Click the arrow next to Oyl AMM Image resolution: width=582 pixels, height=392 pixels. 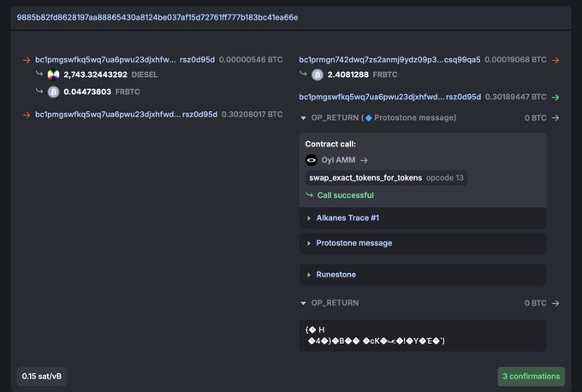pos(364,160)
